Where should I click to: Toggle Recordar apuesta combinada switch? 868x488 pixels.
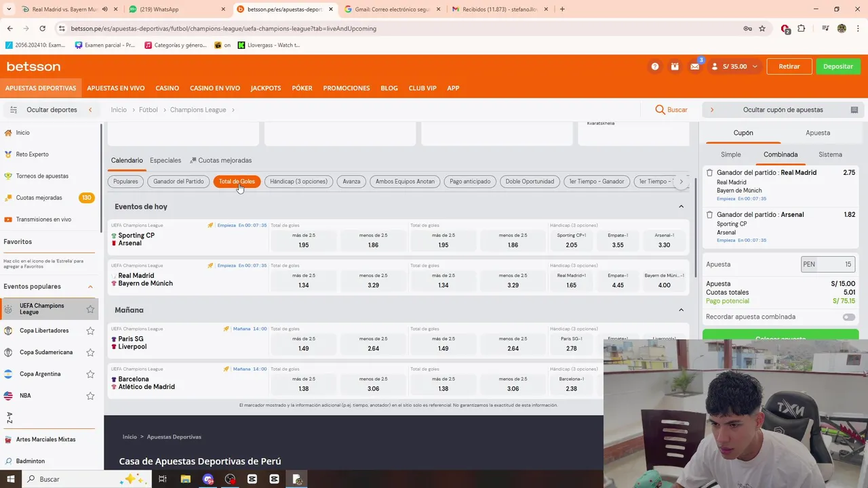pyautogui.click(x=848, y=317)
